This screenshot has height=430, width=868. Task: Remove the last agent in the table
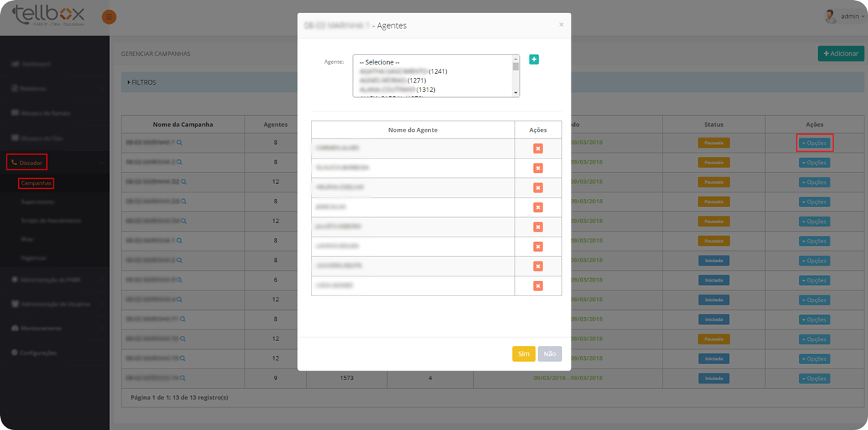(537, 286)
